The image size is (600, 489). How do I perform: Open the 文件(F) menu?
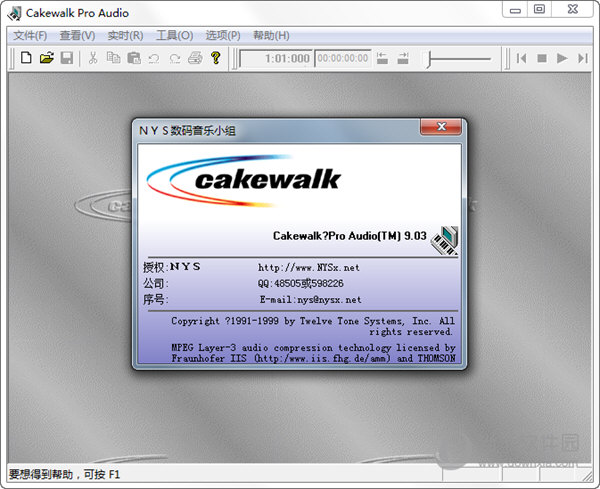pyautogui.click(x=30, y=36)
